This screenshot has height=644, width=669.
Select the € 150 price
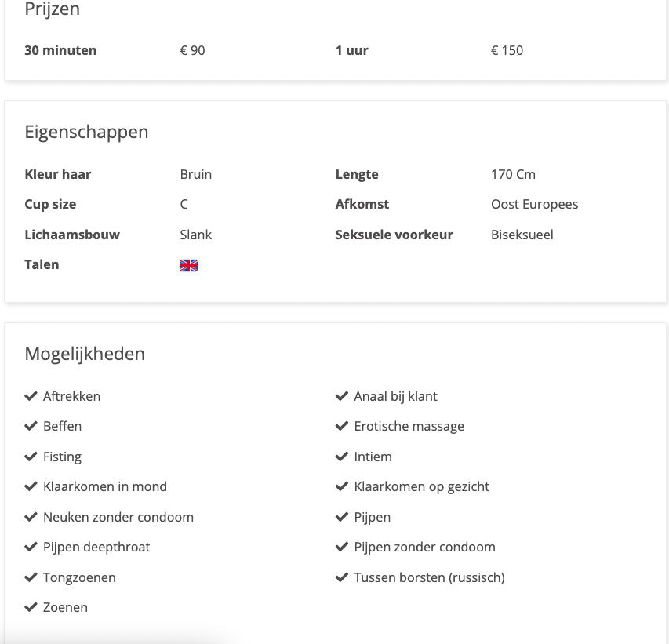pos(507,50)
